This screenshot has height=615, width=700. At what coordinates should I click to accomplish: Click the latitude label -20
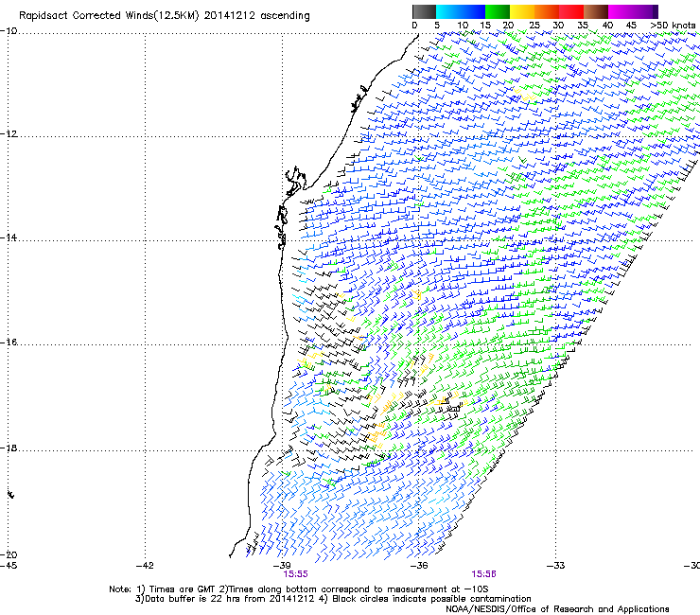(9, 554)
